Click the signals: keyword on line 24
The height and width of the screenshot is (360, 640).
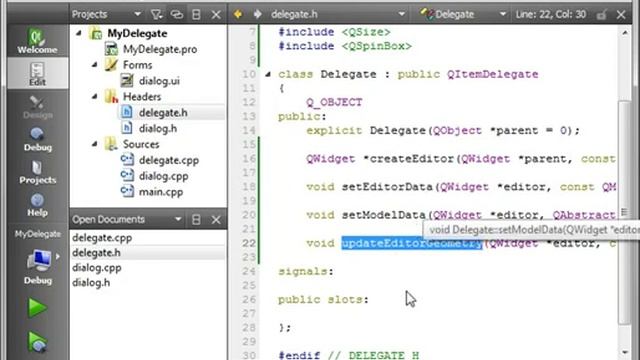pyautogui.click(x=306, y=271)
